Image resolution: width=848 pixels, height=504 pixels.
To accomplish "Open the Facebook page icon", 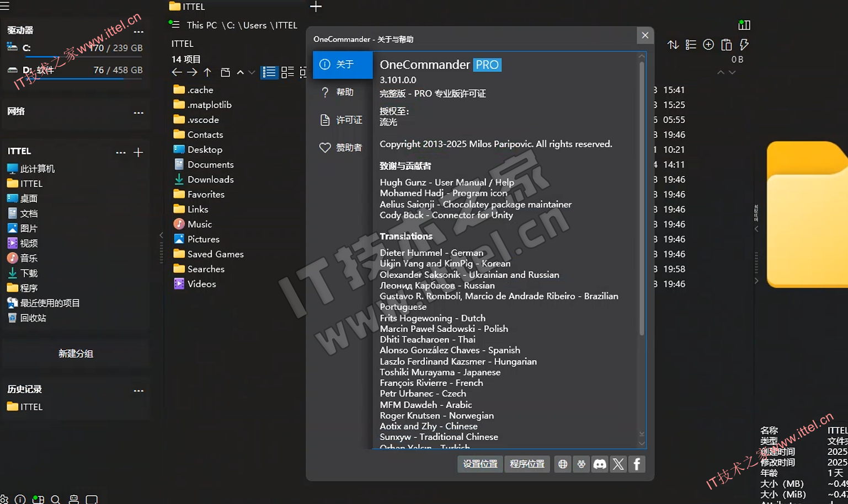I will coord(637,464).
